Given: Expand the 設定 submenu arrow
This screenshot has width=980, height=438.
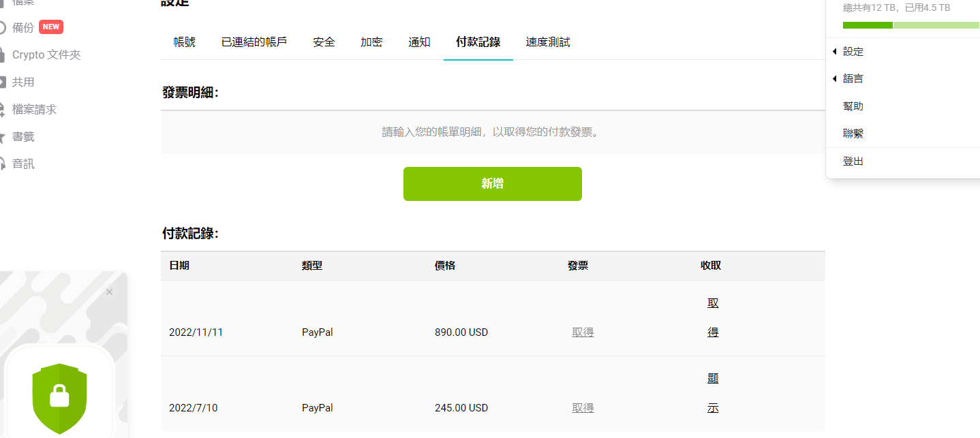Looking at the screenshot, I should [835, 52].
